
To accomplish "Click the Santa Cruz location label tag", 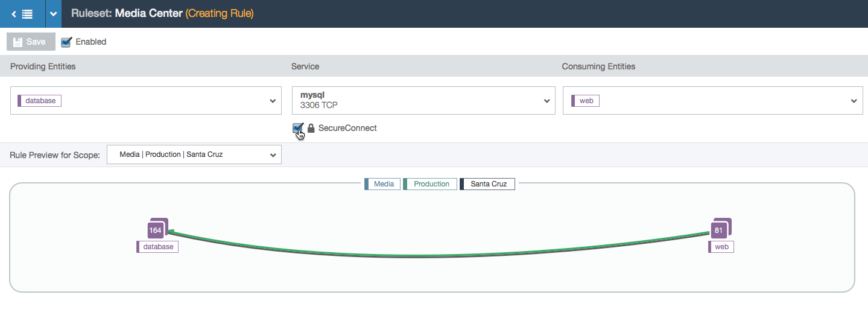I will 487,183.
